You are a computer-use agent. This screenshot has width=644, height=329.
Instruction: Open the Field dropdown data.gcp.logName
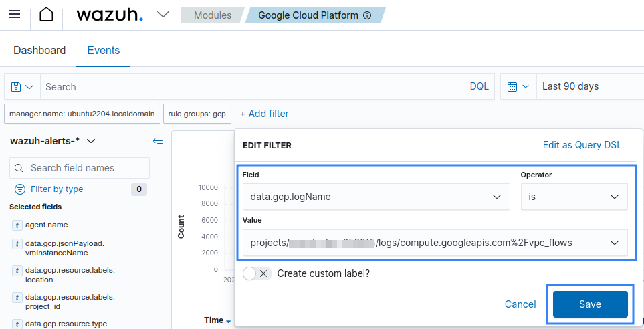(x=377, y=197)
